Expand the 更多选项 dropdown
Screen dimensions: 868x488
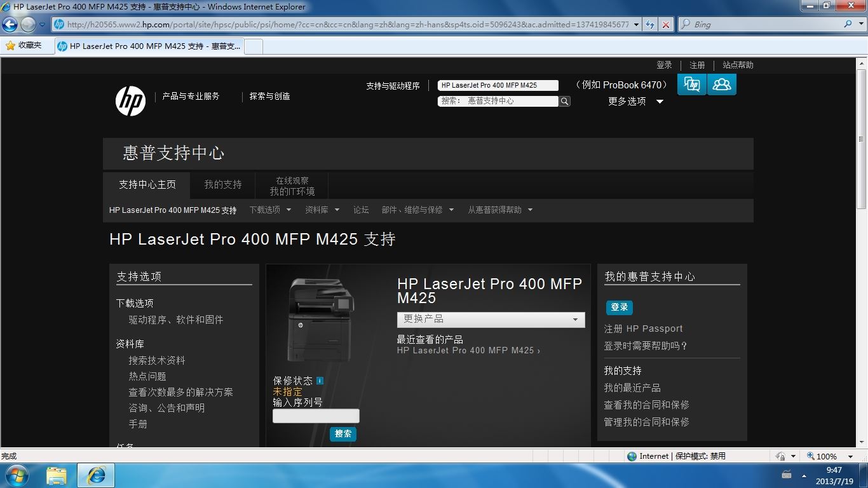636,101
